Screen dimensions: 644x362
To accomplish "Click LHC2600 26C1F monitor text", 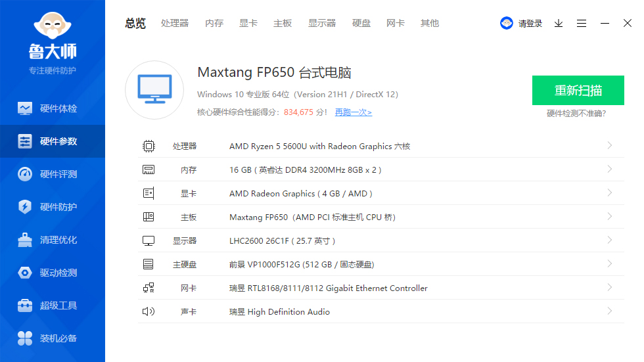I will tap(282, 241).
